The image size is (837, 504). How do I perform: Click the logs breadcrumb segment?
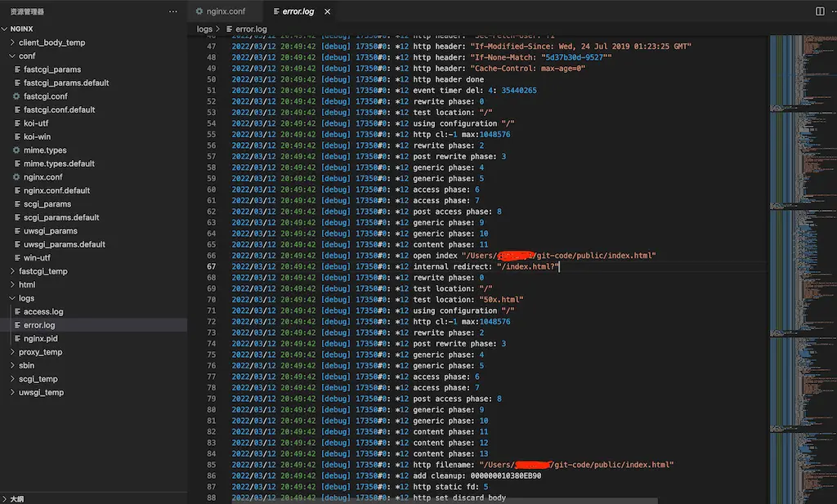pos(204,29)
